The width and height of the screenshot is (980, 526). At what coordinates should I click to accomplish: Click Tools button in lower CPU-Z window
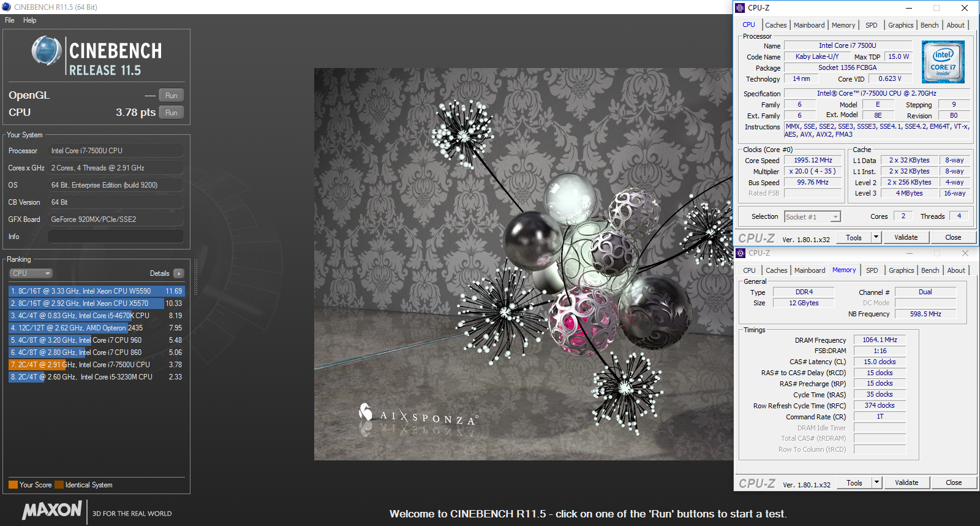(x=854, y=483)
